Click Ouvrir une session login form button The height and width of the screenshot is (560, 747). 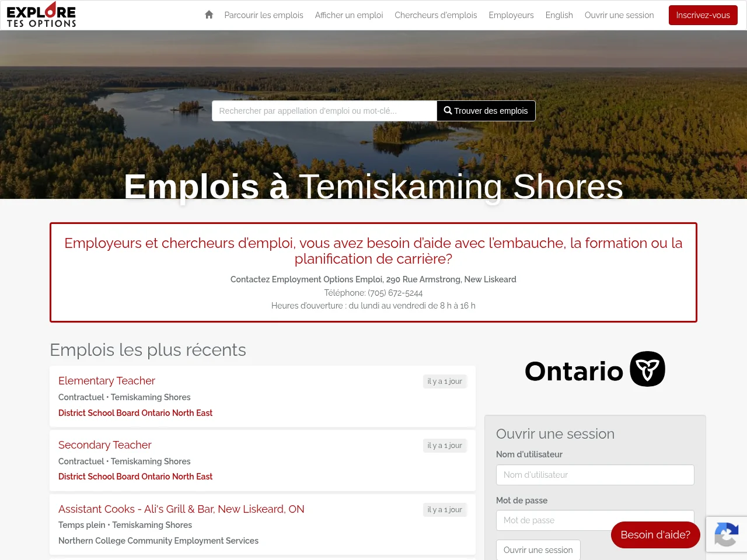(x=538, y=550)
